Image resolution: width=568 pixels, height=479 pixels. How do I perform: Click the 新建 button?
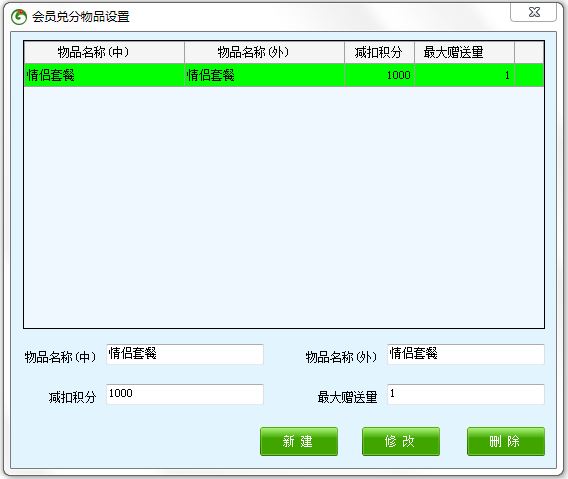click(299, 441)
